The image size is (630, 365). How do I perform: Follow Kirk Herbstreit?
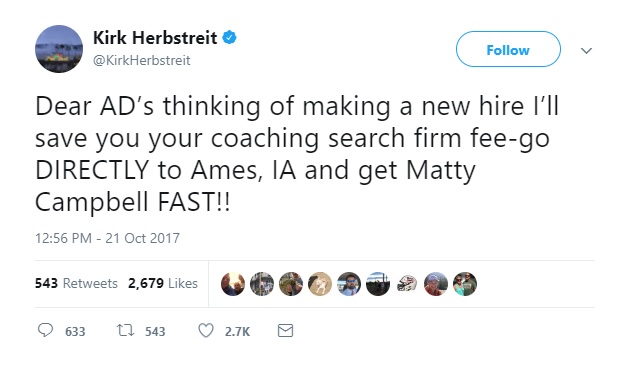[x=508, y=49]
